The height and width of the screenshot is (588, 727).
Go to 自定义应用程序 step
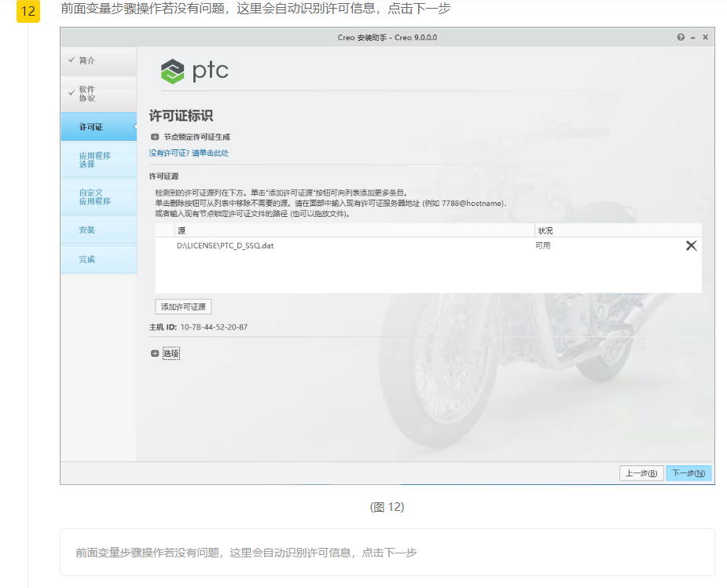pyautogui.click(x=99, y=197)
